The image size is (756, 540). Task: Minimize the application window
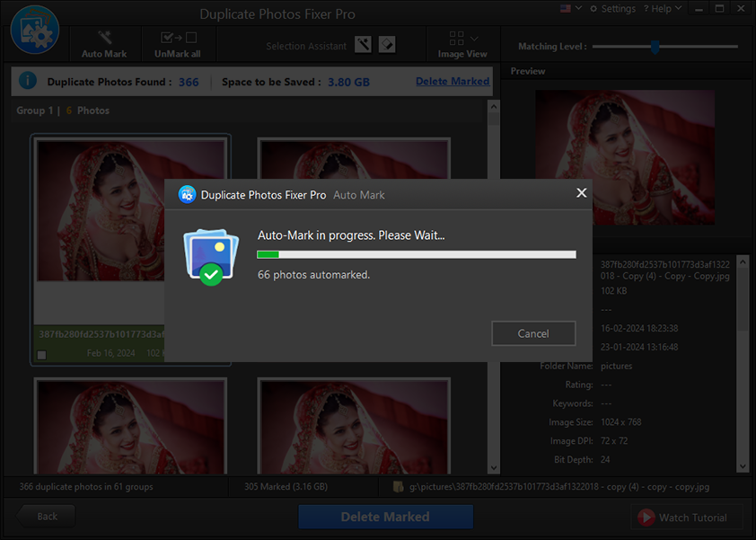pos(699,9)
